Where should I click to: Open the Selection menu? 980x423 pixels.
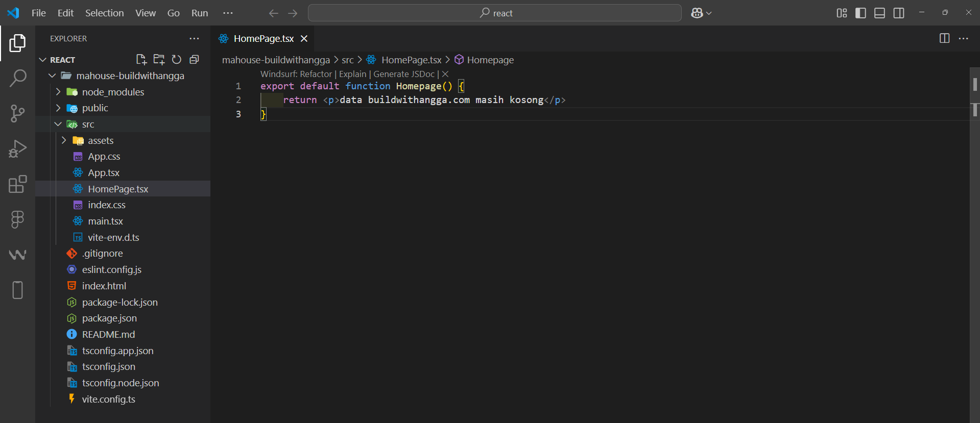104,13
